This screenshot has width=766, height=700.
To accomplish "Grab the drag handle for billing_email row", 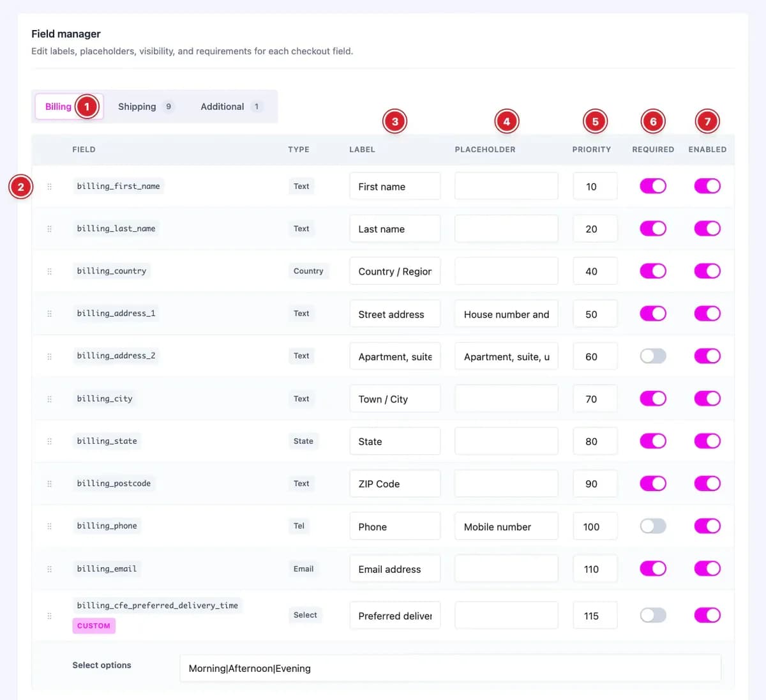I will point(49,569).
